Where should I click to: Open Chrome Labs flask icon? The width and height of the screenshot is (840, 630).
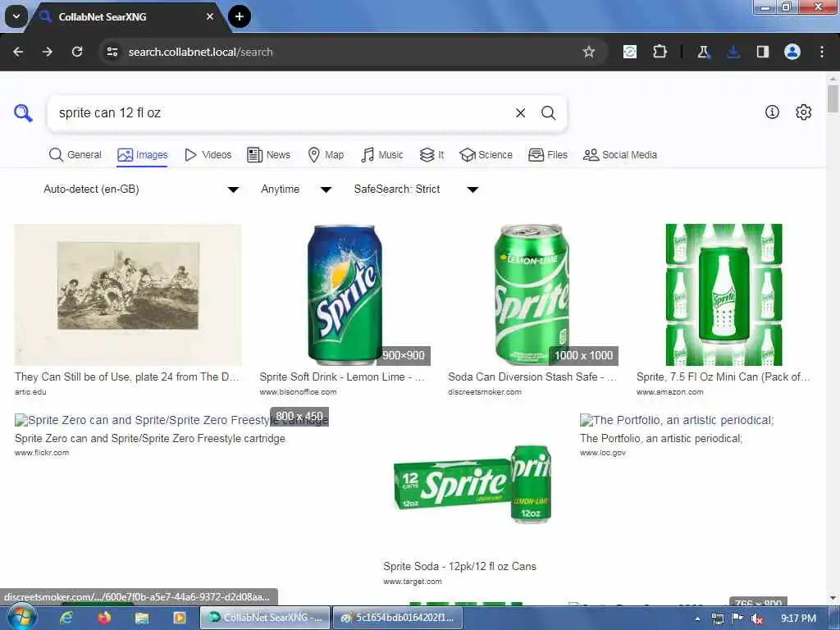[703, 52]
